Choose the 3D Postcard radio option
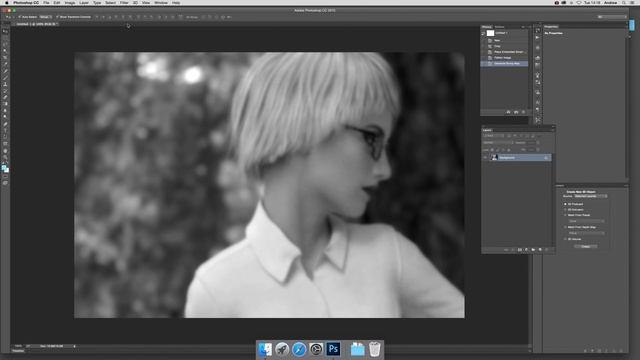 pos(565,204)
